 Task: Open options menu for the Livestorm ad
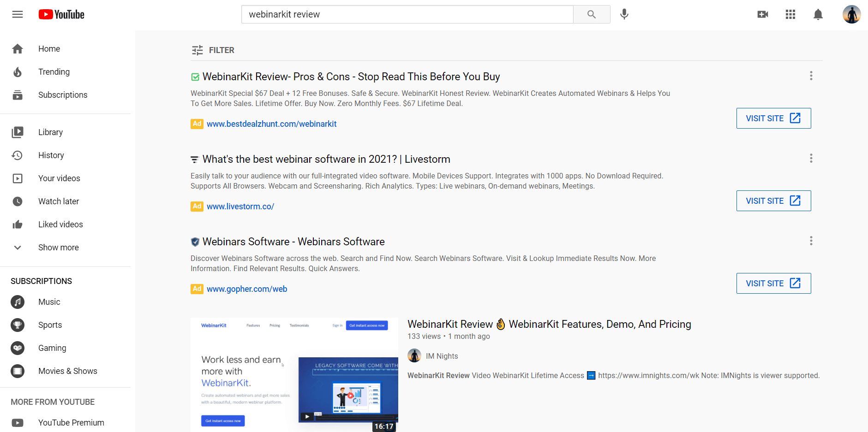click(811, 158)
